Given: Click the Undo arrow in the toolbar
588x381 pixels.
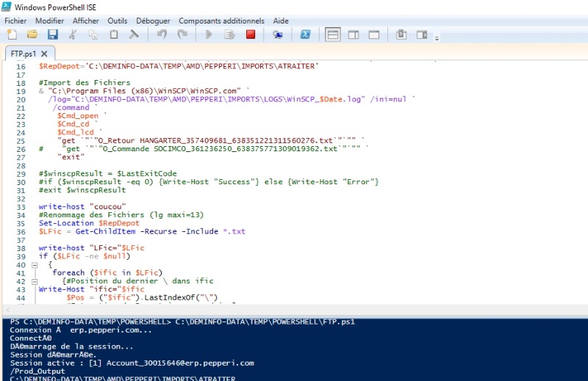Looking at the screenshot, I should click(x=162, y=35).
